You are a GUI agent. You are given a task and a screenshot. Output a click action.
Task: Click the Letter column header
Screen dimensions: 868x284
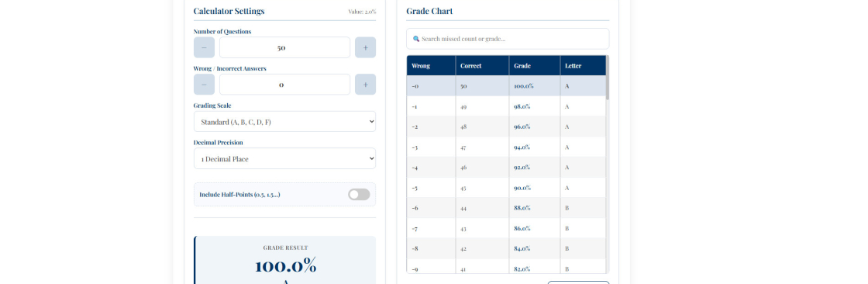coord(583,65)
